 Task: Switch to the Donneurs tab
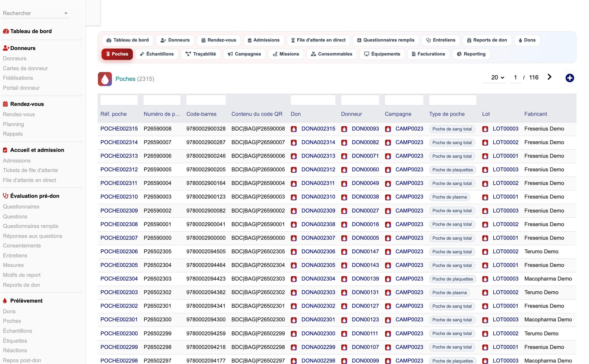point(175,40)
